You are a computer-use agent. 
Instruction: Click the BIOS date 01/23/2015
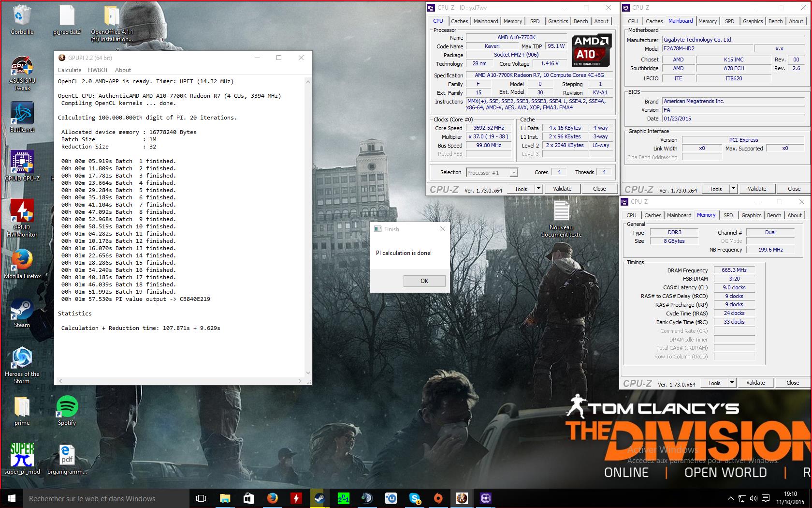pos(734,119)
